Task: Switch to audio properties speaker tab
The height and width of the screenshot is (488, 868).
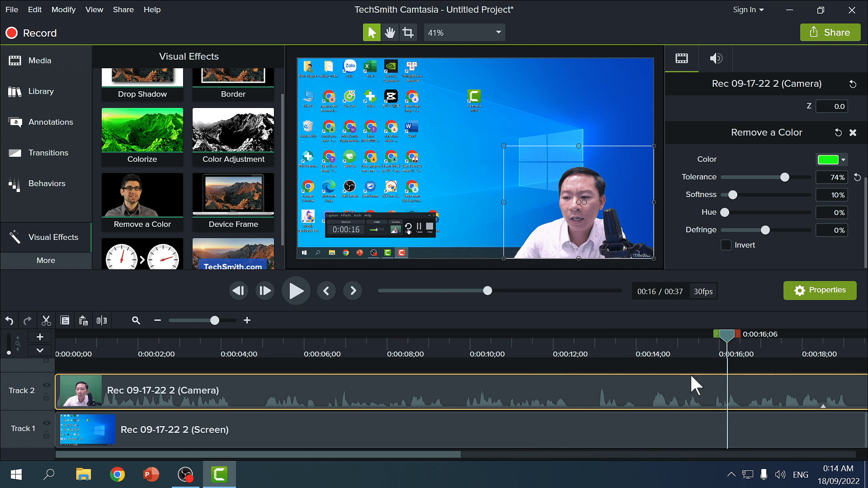Action: 716,58
